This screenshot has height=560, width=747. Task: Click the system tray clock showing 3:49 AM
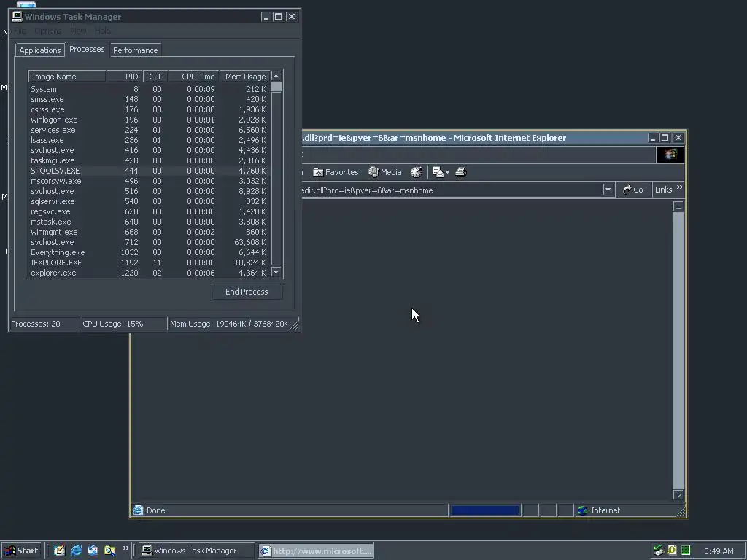coord(719,551)
